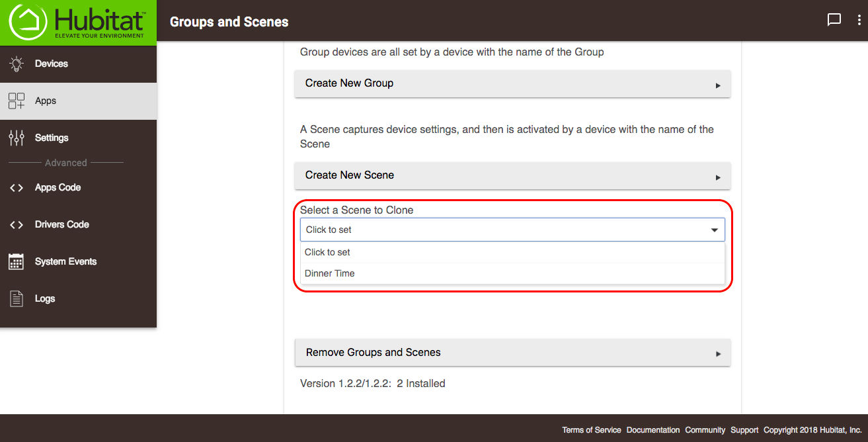Go to Apps Code page
The image size is (868, 442).
(x=78, y=188)
